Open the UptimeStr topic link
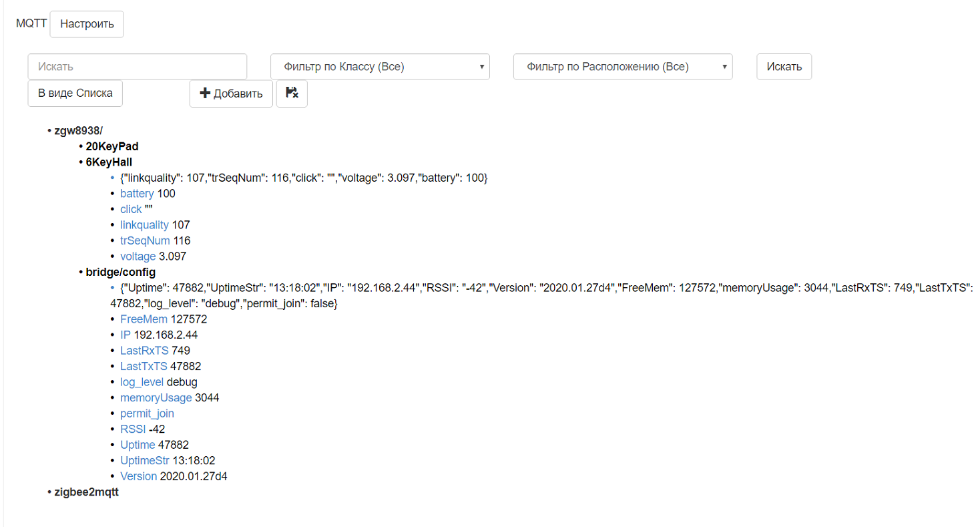 (144, 460)
